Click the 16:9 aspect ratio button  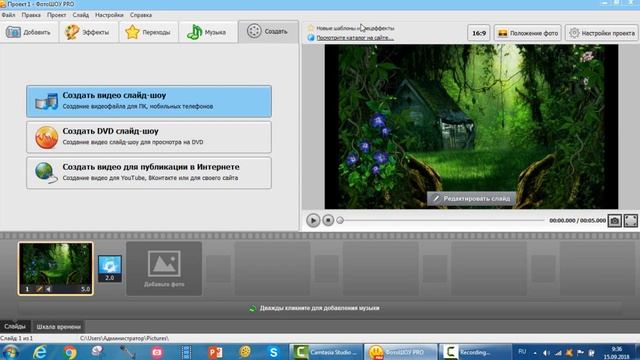tap(479, 33)
